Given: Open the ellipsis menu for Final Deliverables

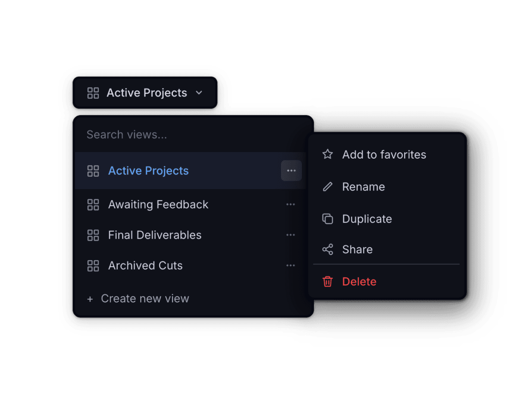Looking at the screenshot, I should (x=291, y=235).
